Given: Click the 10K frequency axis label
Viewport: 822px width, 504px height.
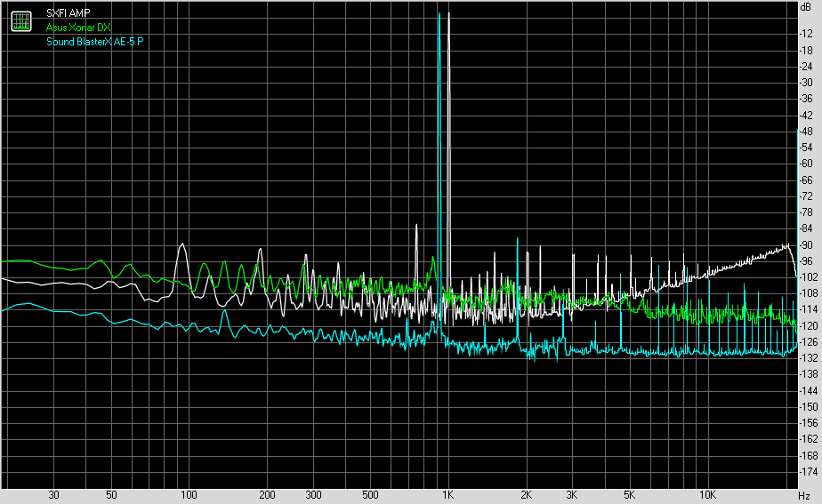Looking at the screenshot, I should pos(708,494).
